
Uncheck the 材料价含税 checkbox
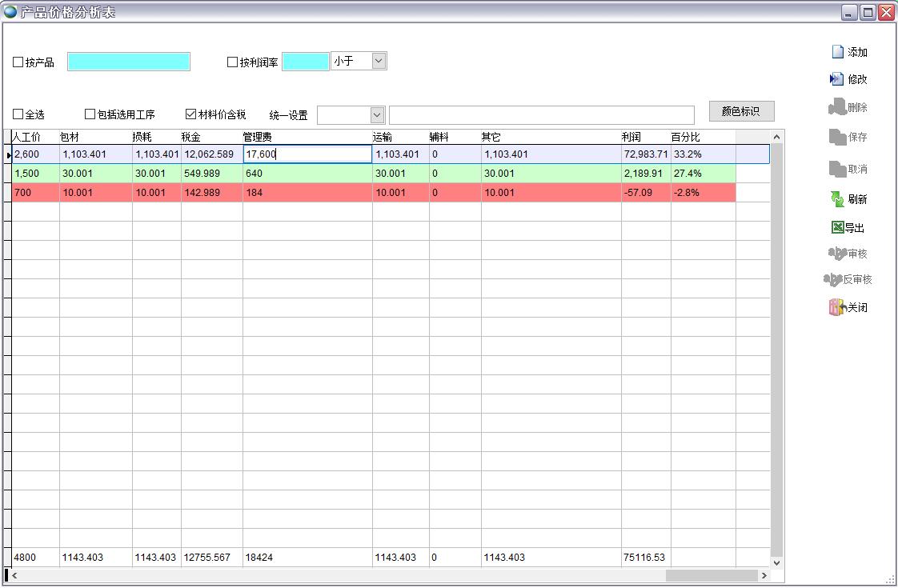(x=191, y=114)
